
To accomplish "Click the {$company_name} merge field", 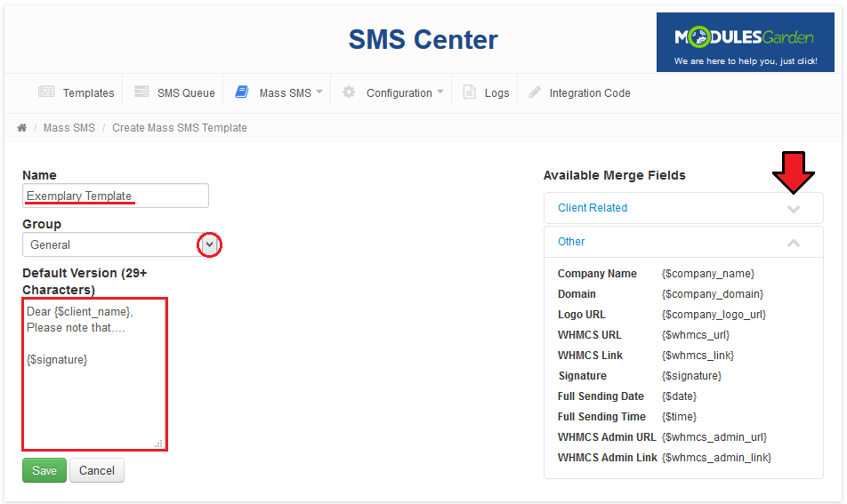I will (708, 274).
